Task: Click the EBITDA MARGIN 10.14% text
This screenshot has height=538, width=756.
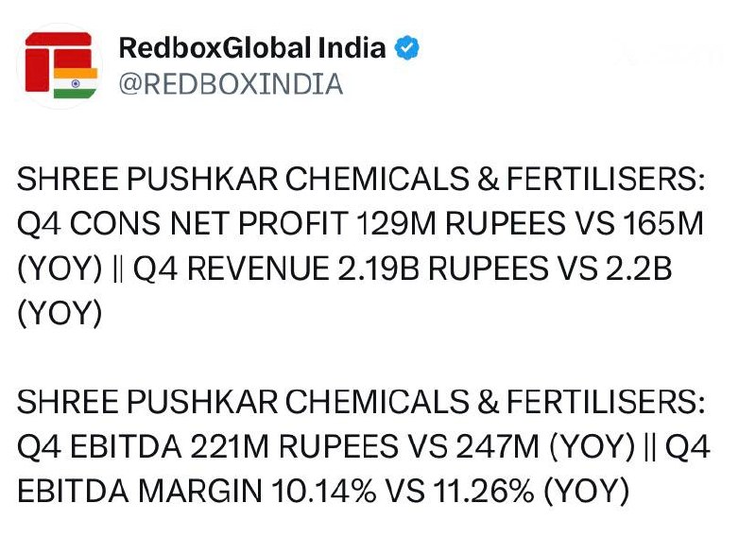Action: pyautogui.click(x=197, y=491)
